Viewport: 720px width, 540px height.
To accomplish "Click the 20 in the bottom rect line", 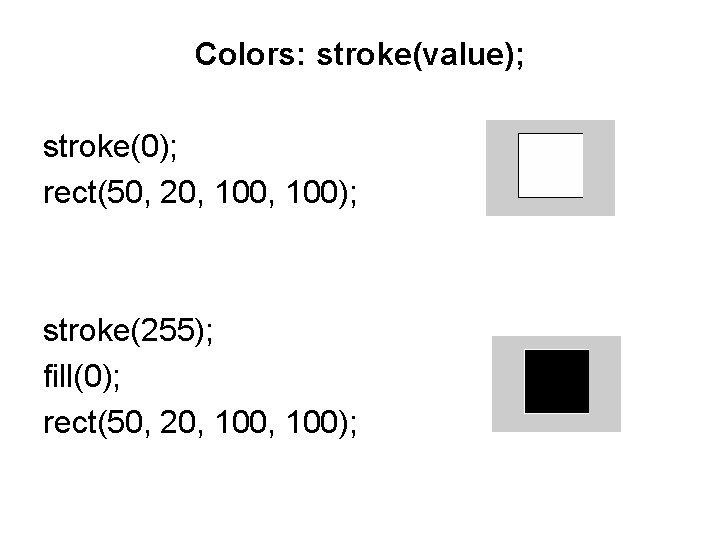I will coord(178,422).
